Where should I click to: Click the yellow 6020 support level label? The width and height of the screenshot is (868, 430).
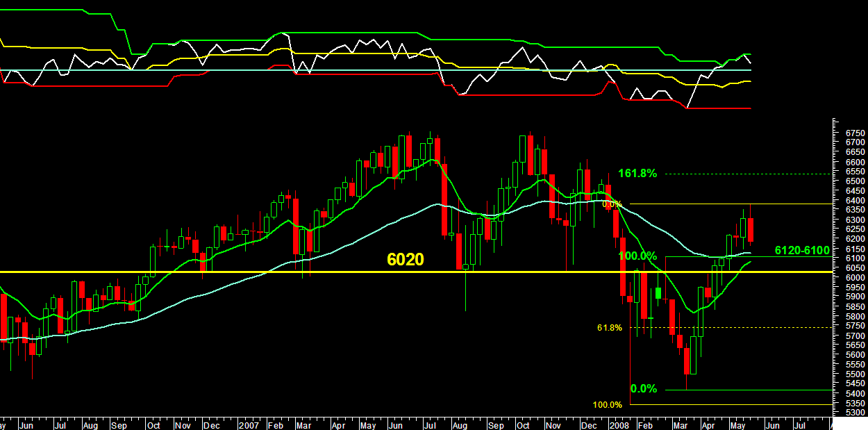(405, 260)
